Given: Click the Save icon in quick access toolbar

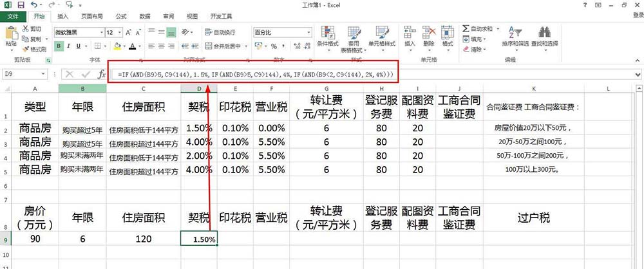Looking at the screenshot, I should (21, 5).
